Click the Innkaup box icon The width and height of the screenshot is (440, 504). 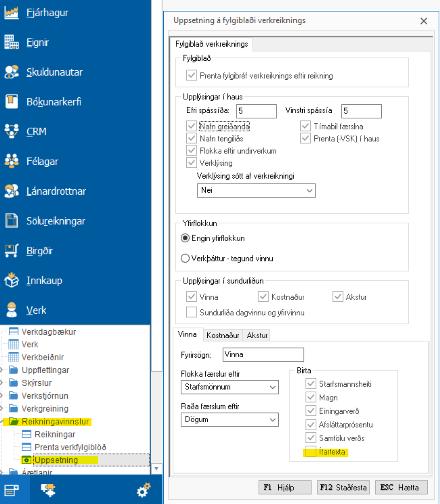pyautogui.click(x=11, y=280)
